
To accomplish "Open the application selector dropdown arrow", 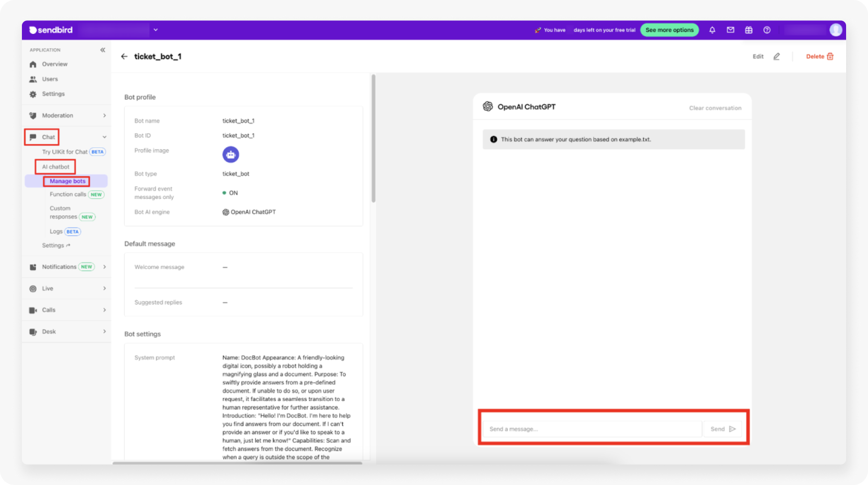I will coord(155,30).
